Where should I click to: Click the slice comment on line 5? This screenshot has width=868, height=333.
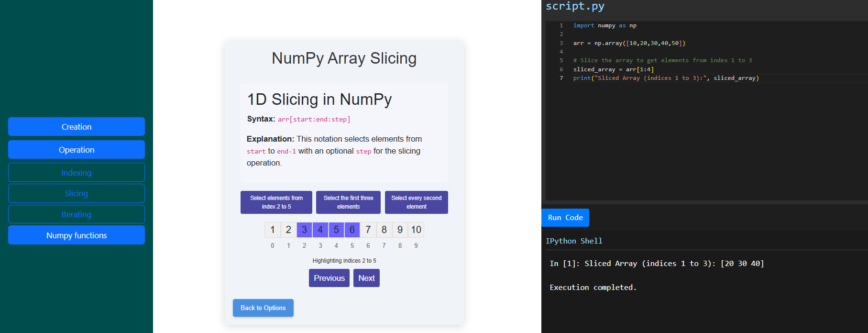click(x=662, y=60)
